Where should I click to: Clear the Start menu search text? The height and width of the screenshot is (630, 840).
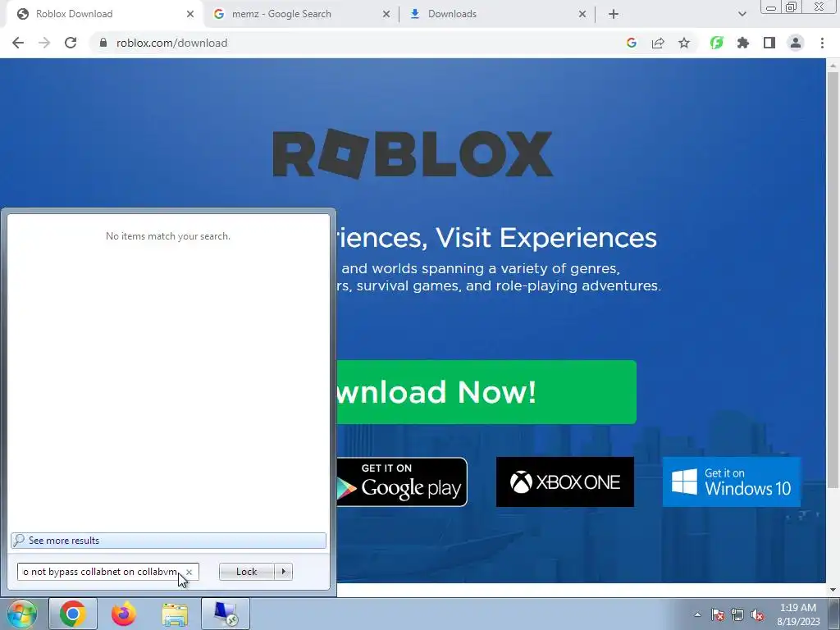(x=189, y=572)
